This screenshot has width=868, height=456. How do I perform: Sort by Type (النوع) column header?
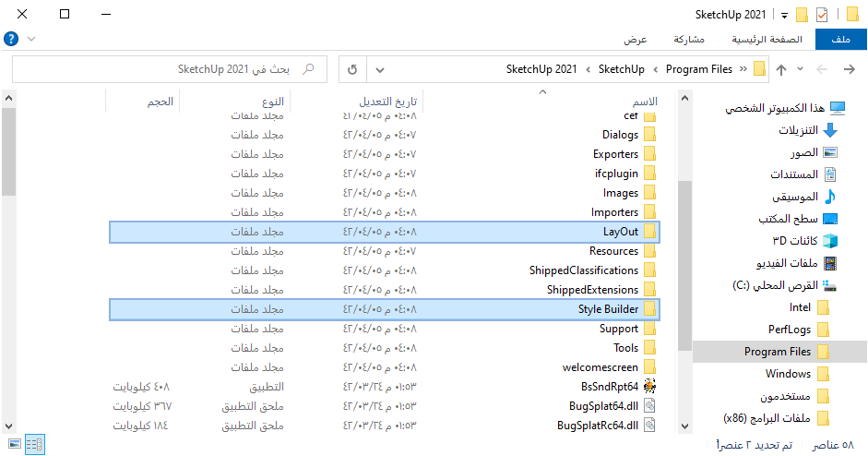(273, 102)
